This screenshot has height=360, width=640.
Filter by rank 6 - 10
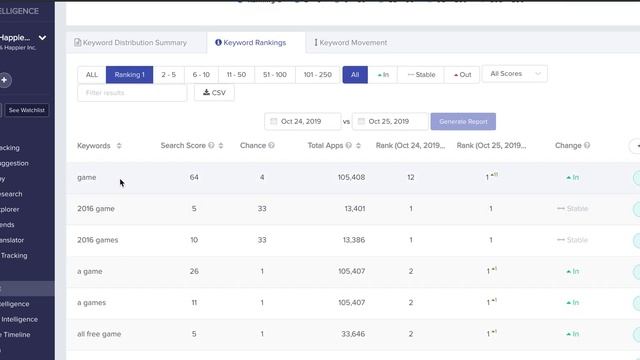click(x=201, y=75)
